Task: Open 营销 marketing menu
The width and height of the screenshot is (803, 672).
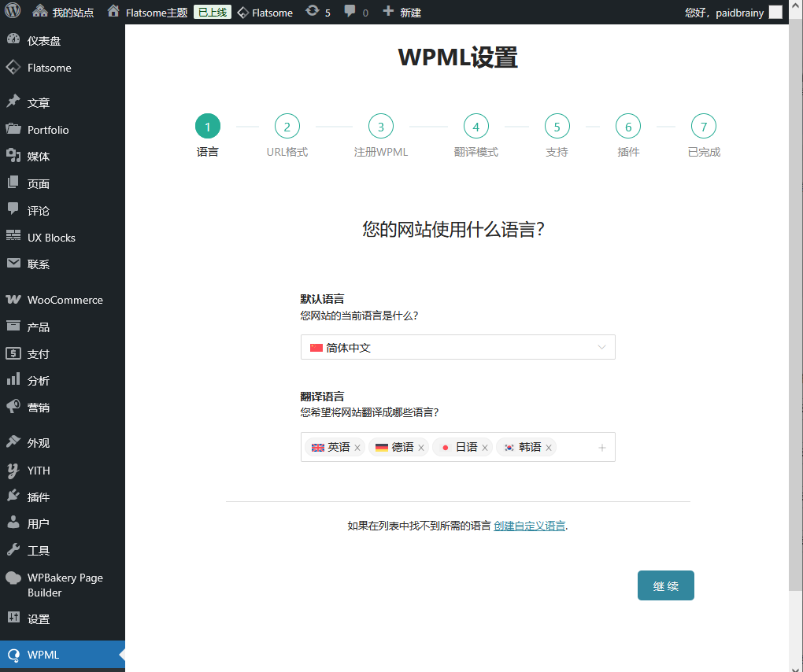Action: tap(62, 408)
